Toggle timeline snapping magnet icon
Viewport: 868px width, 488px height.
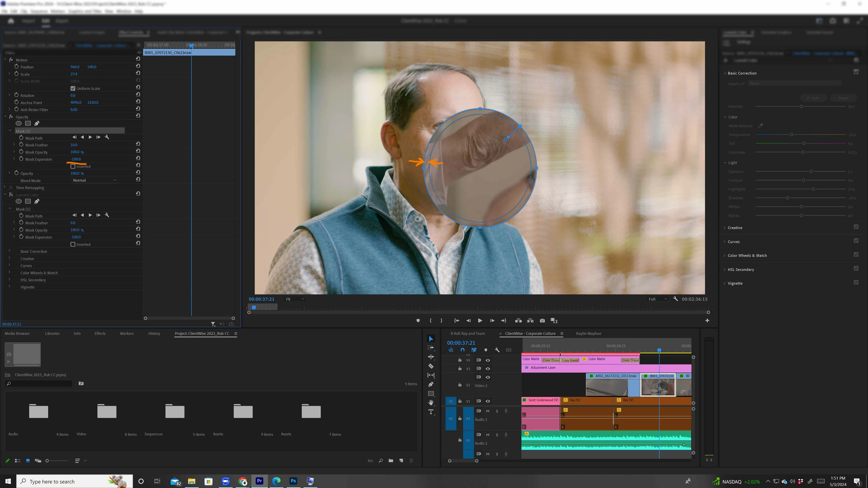(462, 350)
